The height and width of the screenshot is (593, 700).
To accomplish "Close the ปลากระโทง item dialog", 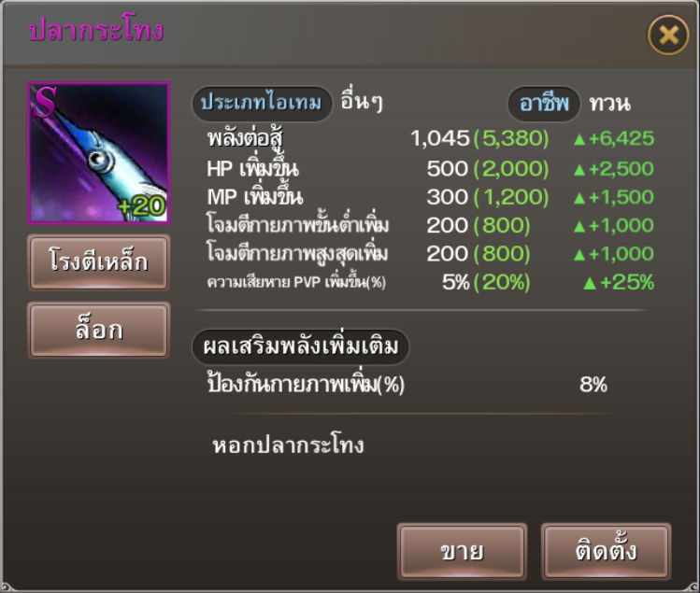I will [668, 35].
